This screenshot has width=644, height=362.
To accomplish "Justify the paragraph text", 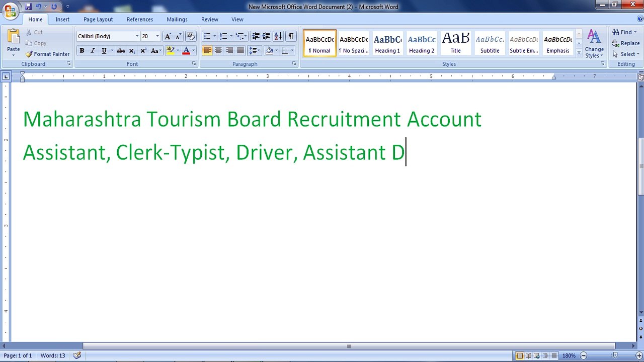I will coord(240,51).
